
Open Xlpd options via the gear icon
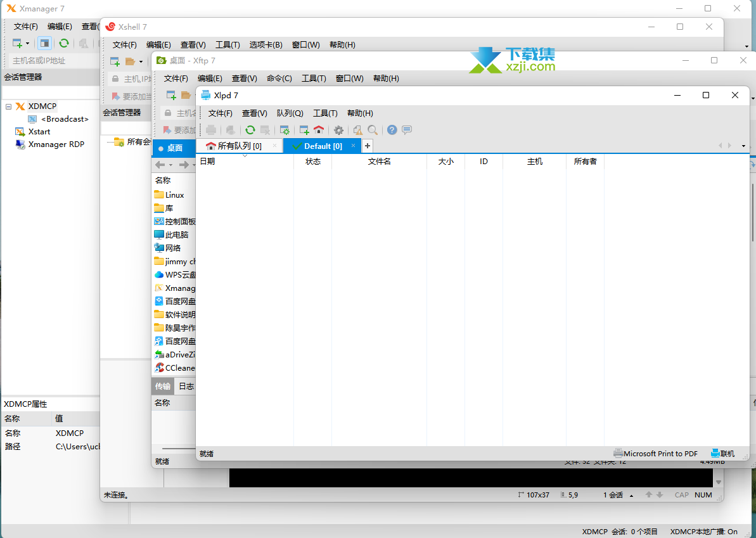pos(339,130)
